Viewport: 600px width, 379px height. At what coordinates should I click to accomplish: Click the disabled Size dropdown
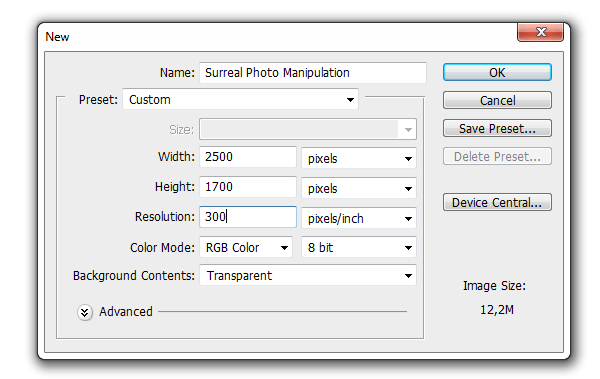coord(308,129)
